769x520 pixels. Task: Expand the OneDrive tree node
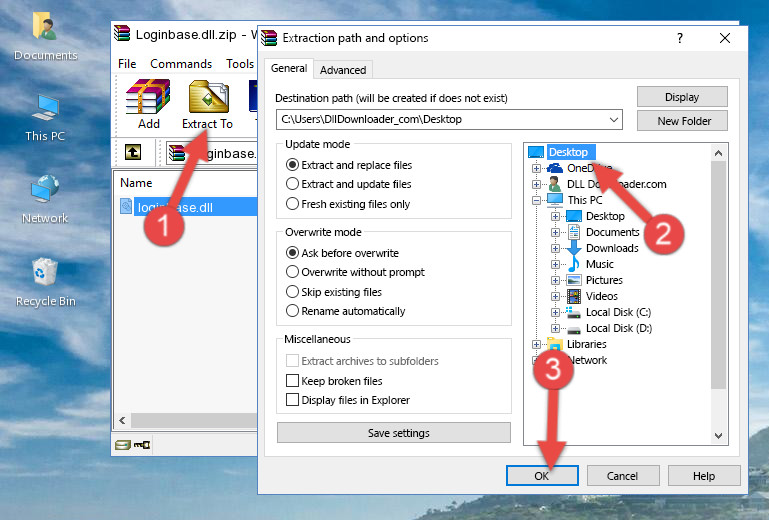536,168
